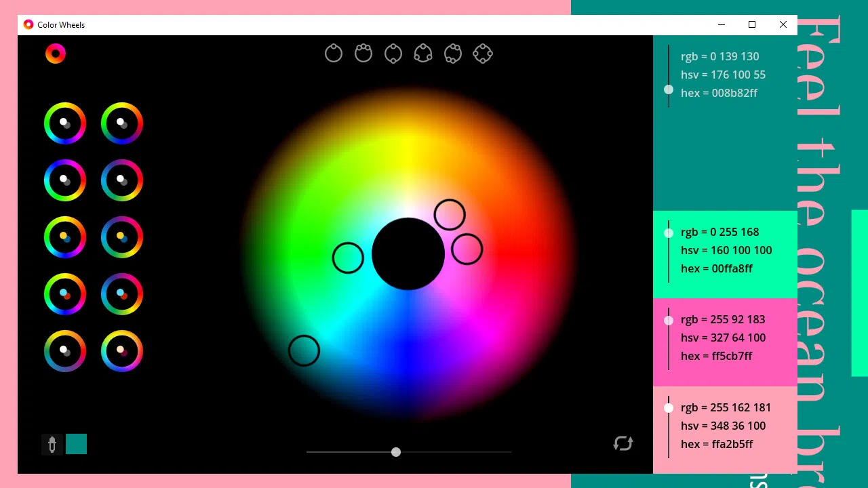This screenshot has width=868, height=488.
Task: Click the dark teal handle on the color wheel
Action: point(304,351)
